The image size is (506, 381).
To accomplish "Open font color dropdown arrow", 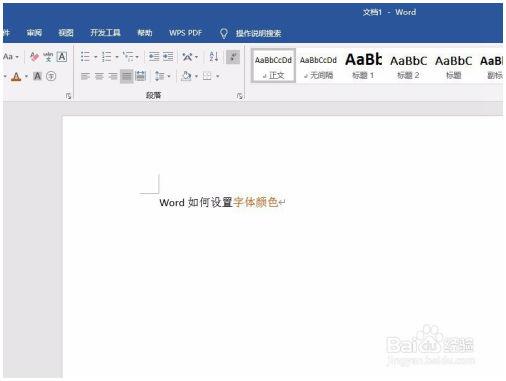I will click(x=27, y=77).
